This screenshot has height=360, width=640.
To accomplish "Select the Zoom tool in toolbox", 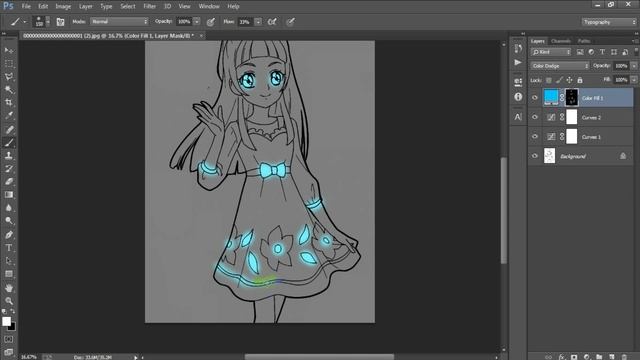I will click(x=9, y=301).
